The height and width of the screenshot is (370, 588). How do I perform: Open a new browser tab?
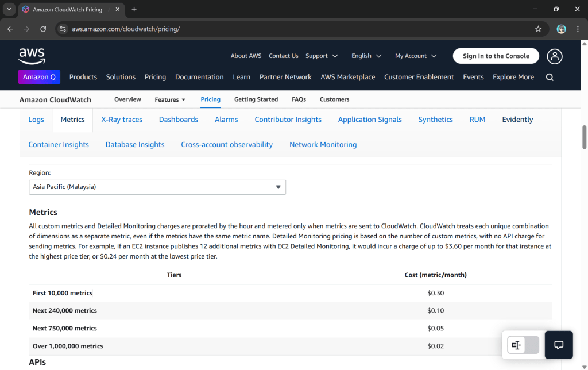(x=134, y=9)
